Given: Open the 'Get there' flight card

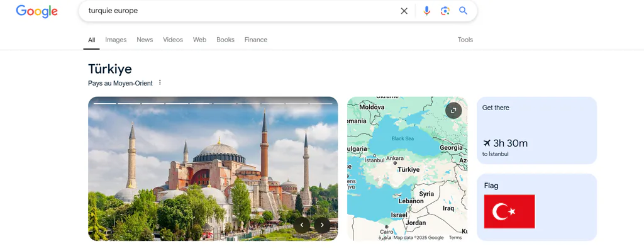Looking at the screenshot, I should tap(537, 131).
